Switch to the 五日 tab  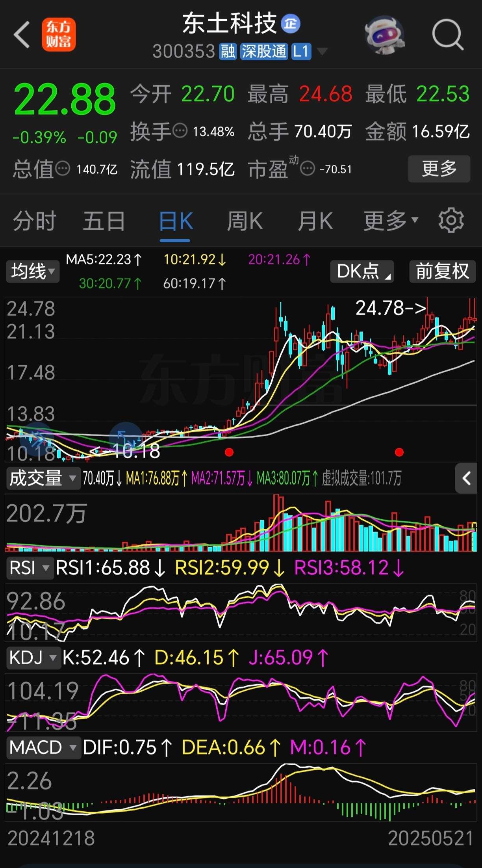[x=104, y=221]
